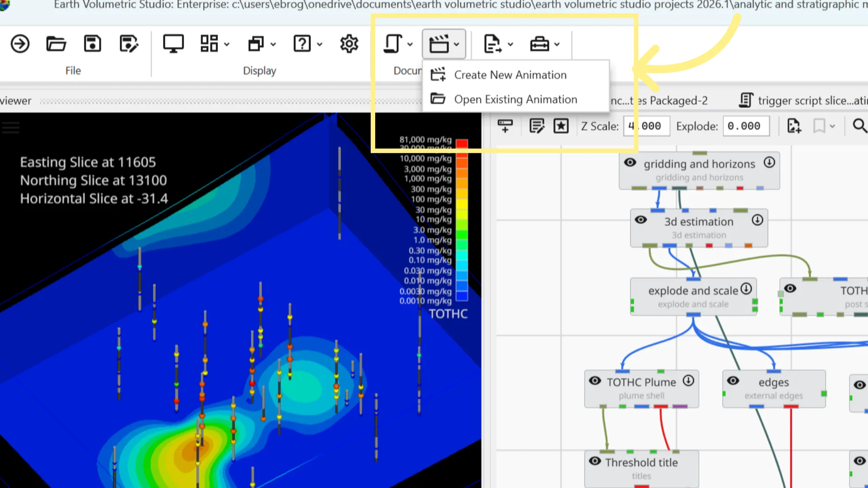The height and width of the screenshot is (488, 868).
Task: Expand the document icon dropdown arrow
Action: coord(410,44)
